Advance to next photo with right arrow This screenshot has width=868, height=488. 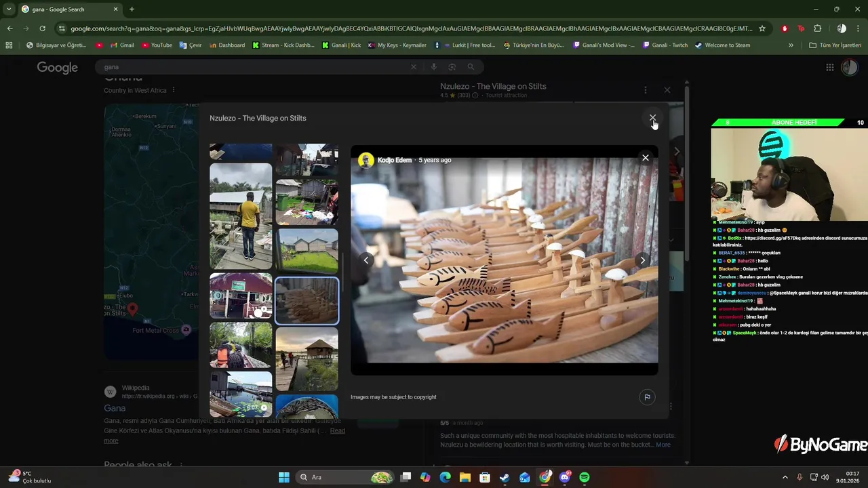pyautogui.click(x=642, y=260)
